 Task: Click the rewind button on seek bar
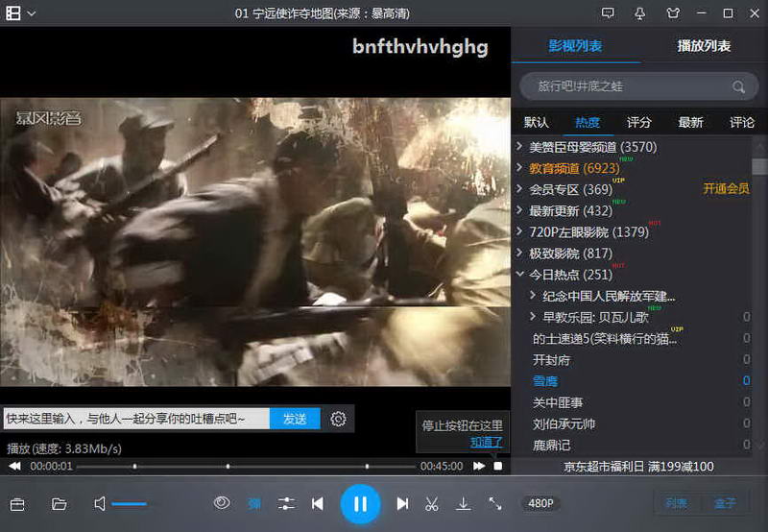click(14, 466)
